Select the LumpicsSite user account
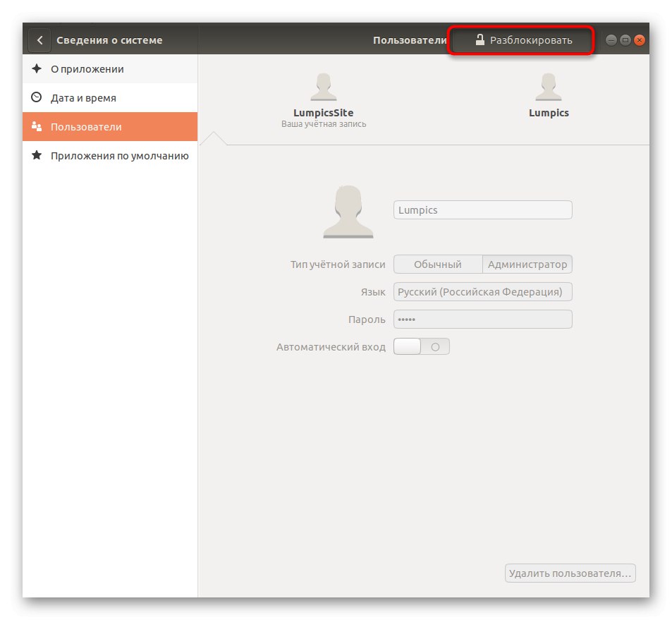Image resolution: width=672 pixels, height=620 pixels. [x=324, y=101]
